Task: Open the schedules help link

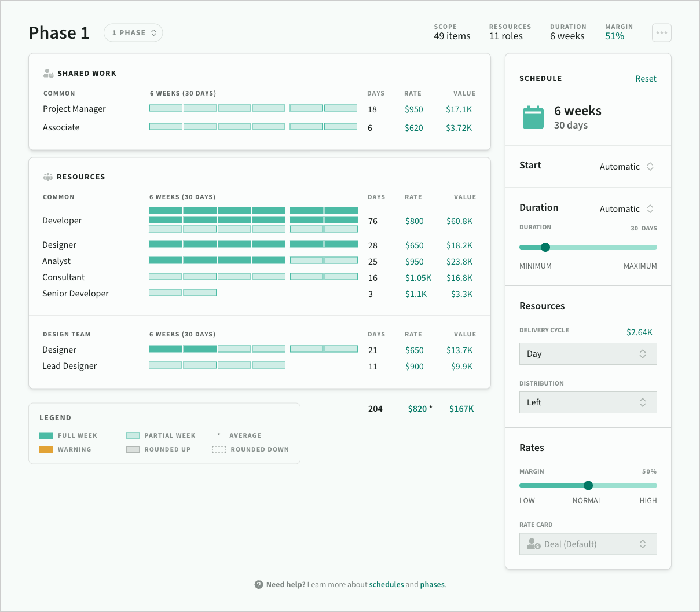Action: point(386,585)
